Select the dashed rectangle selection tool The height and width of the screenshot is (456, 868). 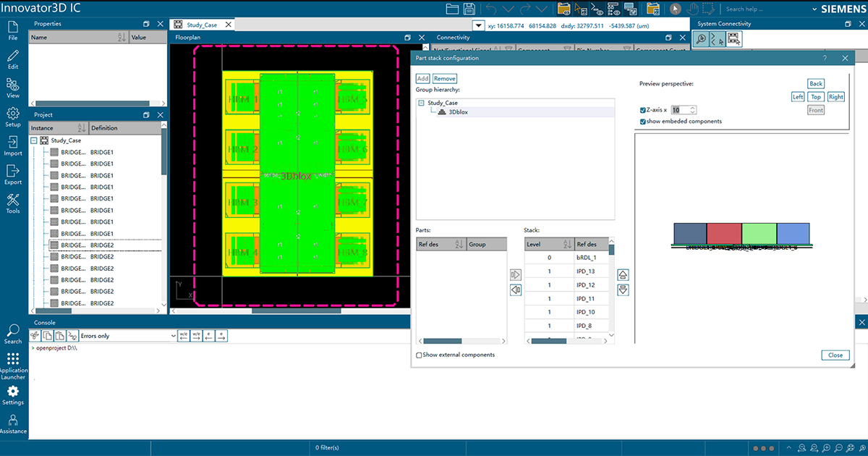708,9
